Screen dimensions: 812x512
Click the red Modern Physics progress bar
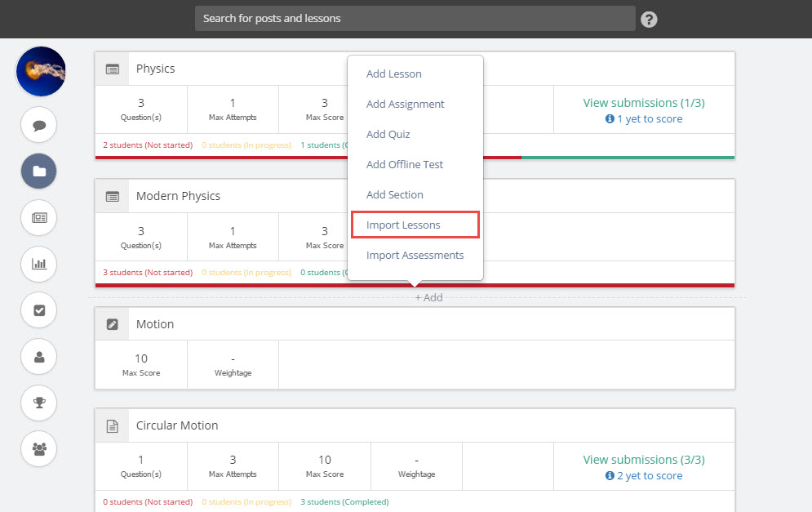pos(415,285)
